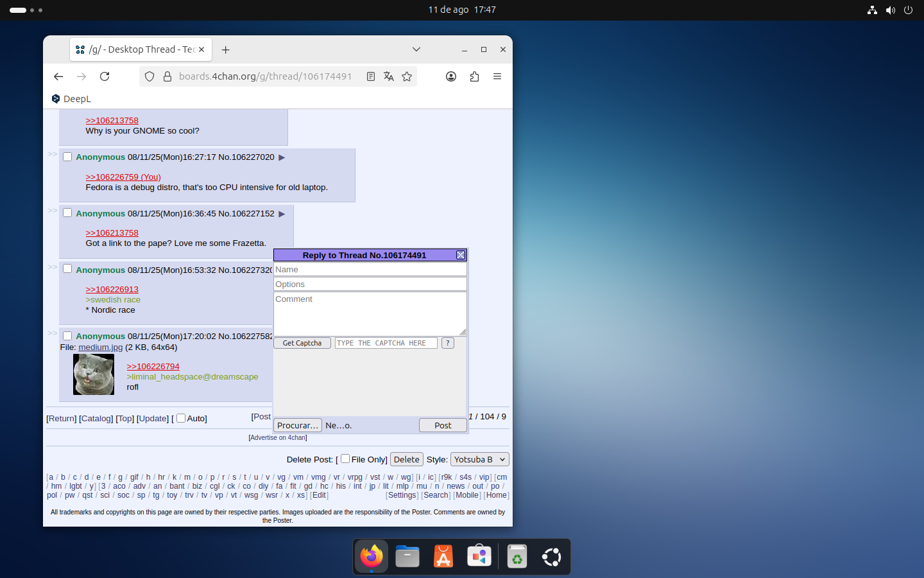Open the Activities workspace indicator

click(26, 10)
